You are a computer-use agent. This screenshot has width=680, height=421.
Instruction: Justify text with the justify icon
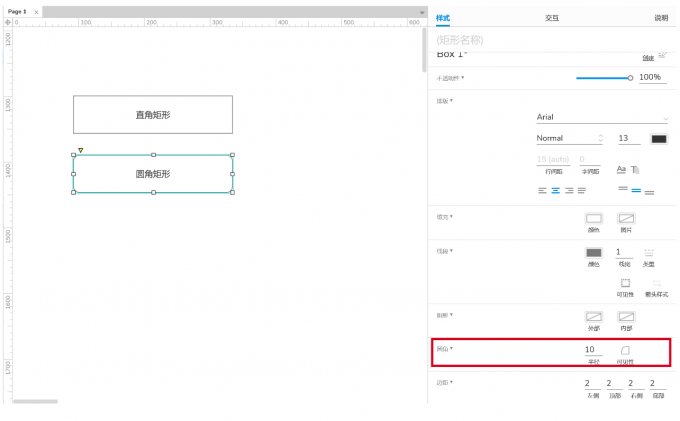click(582, 190)
